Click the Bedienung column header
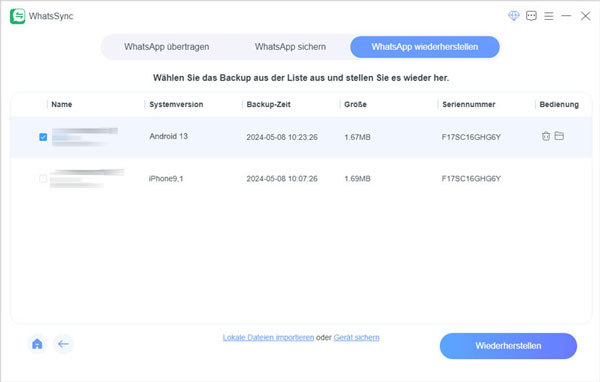The image size is (600, 382). 559,104
